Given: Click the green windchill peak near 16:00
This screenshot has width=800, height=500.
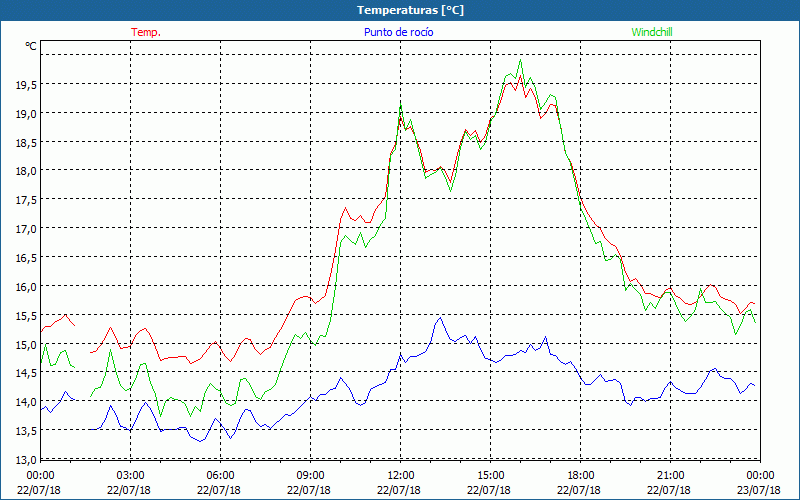Looking at the screenshot, I should [520, 60].
